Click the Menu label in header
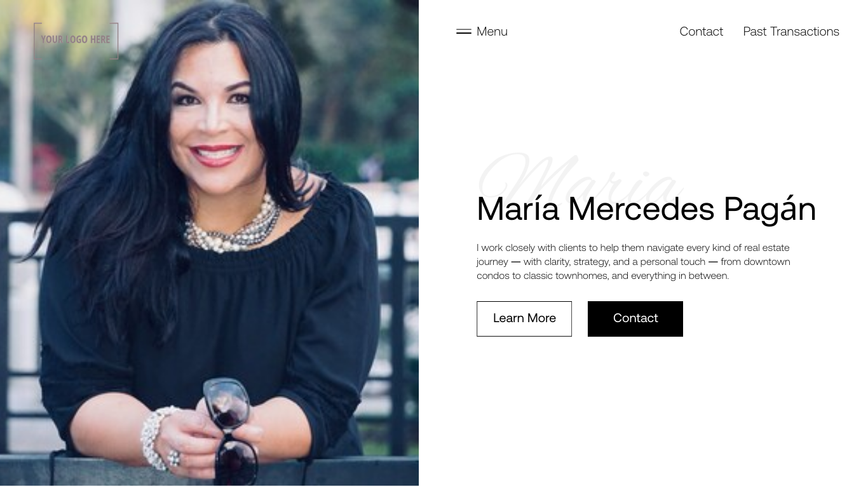Viewport: 868px width, 488px height. tap(492, 31)
